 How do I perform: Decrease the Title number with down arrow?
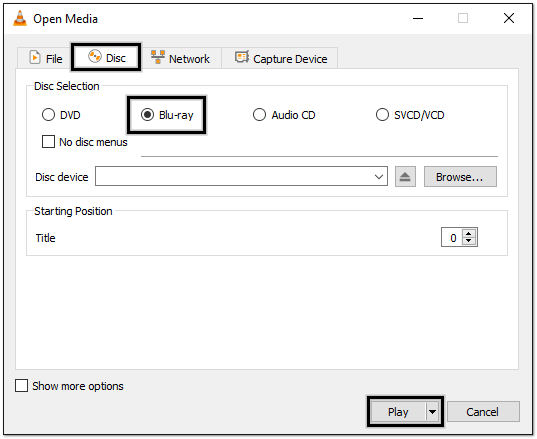point(469,241)
